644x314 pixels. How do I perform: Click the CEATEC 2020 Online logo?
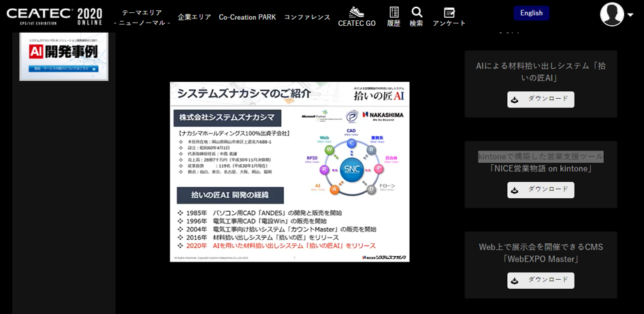54,16
